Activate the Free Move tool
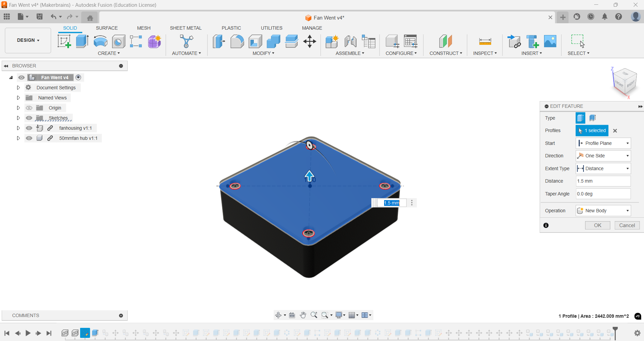Image resolution: width=644 pixels, height=341 pixels. pos(309,41)
